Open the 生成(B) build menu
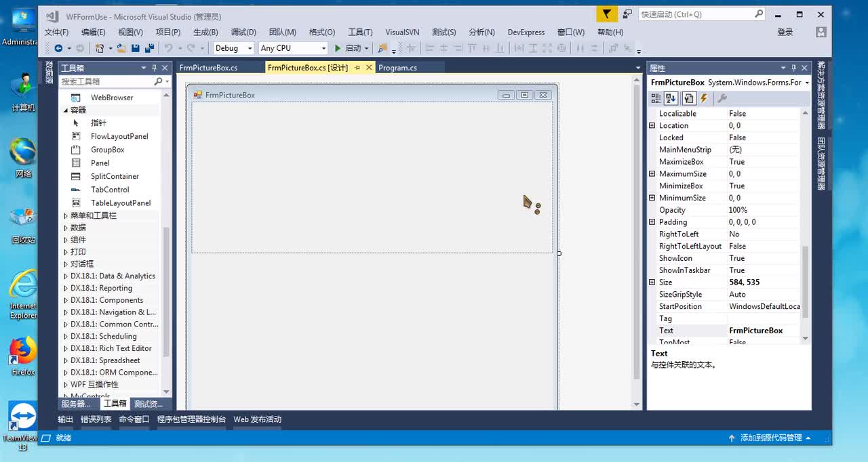 pos(205,32)
